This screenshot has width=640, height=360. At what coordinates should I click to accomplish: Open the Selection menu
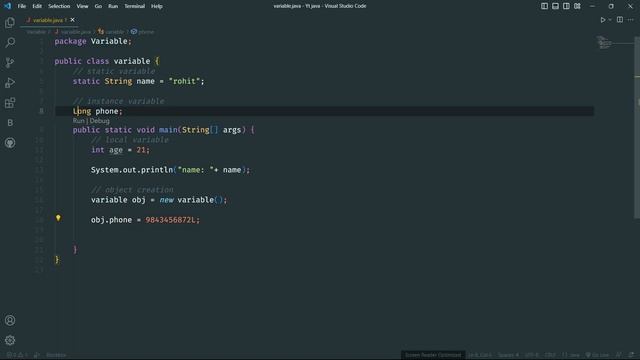pyautogui.click(x=59, y=6)
